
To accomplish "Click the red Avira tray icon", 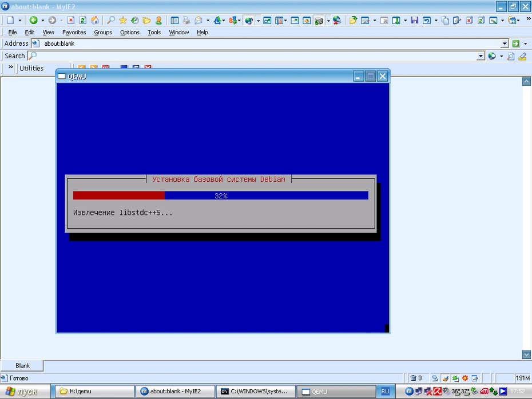I will coord(437,391).
